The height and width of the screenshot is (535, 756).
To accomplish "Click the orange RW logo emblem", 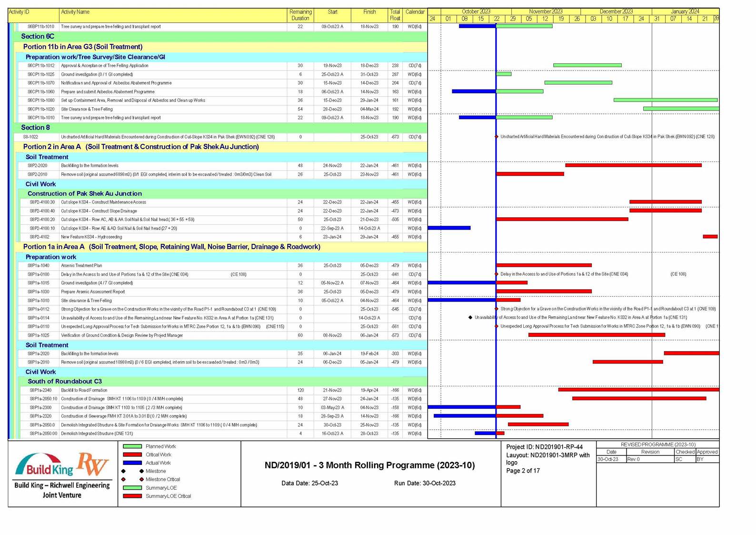I will pos(93,464).
